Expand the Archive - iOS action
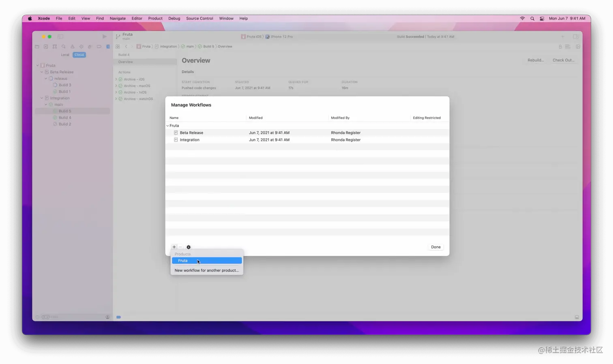Screen dimensions: 613x364 116,79
